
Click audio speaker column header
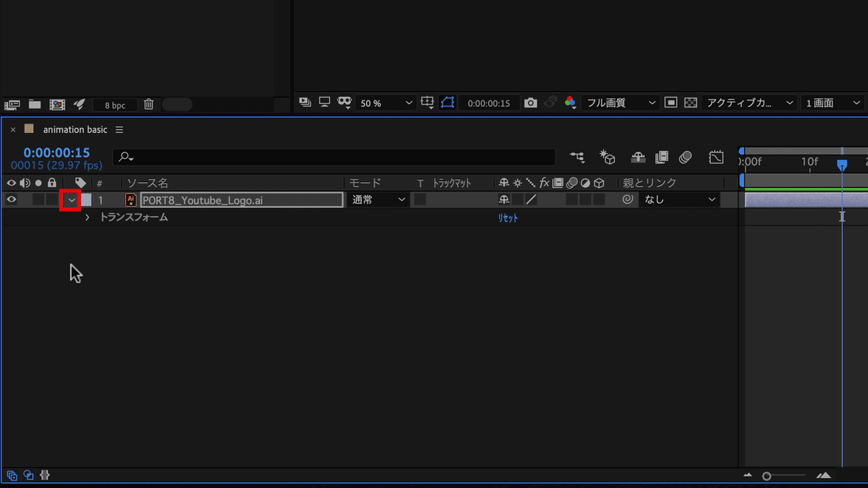25,183
